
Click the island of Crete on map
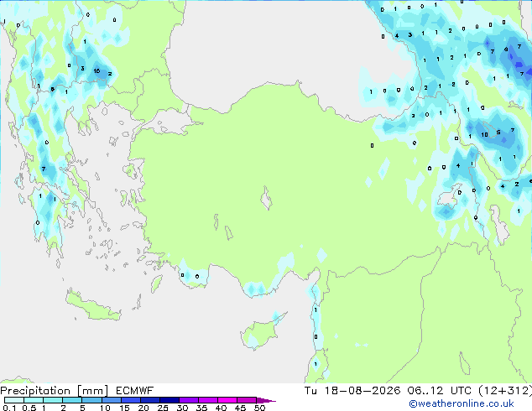pos(93,305)
